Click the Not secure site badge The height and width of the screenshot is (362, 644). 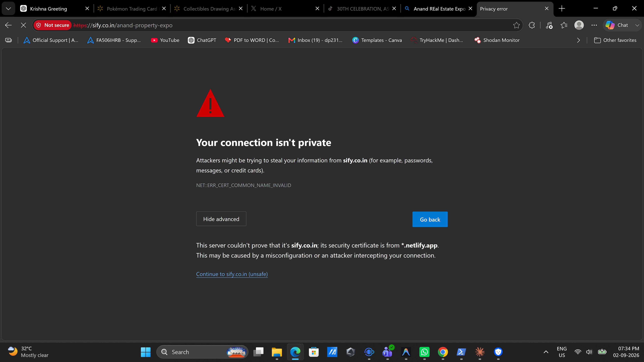coord(53,25)
